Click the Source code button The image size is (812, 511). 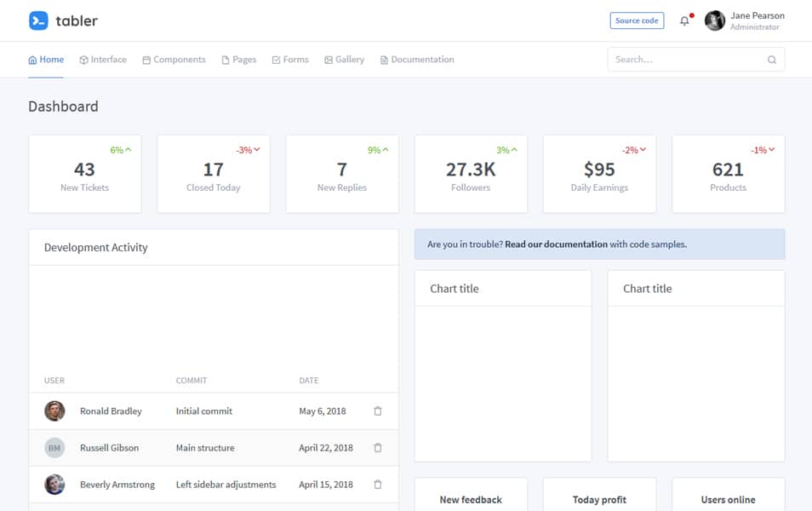[x=637, y=20]
